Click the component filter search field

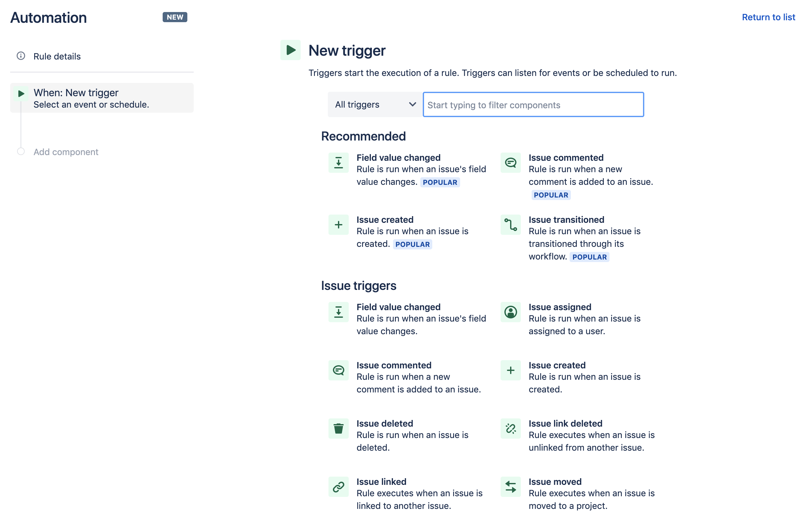pos(533,105)
